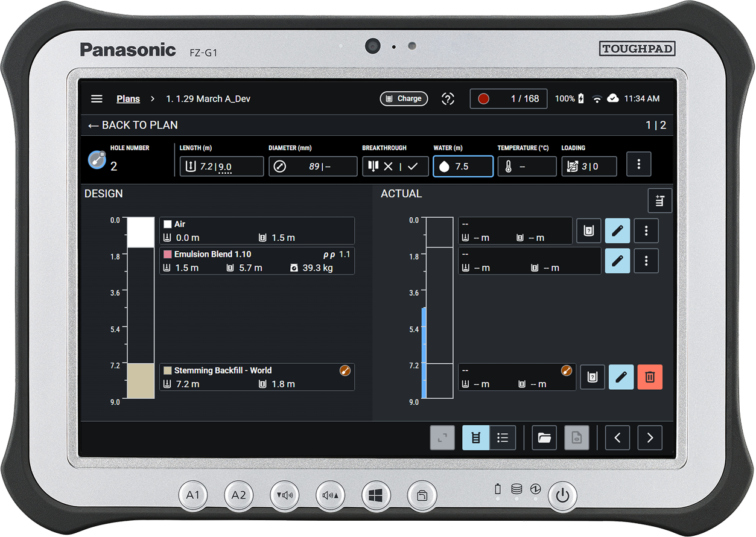Delete the bottom actual deck with trash icon
Viewport: 756px width, 537px height.
click(x=650, y=377)
